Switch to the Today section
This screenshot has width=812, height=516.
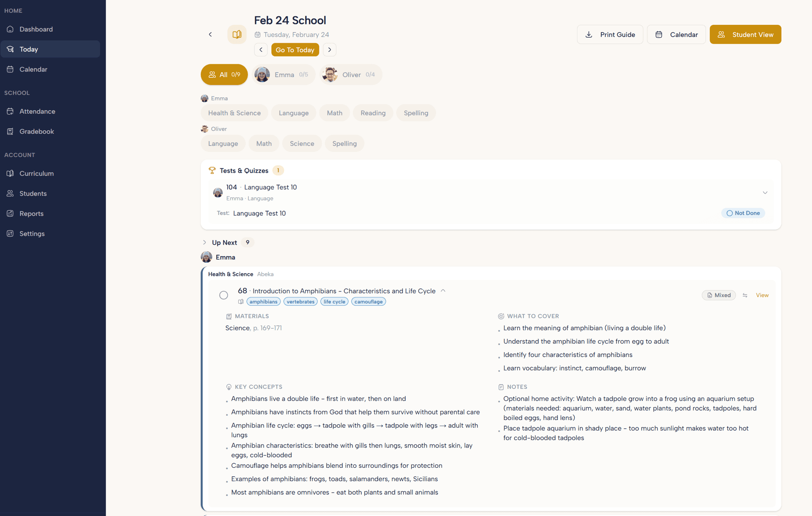click(29, 49)
